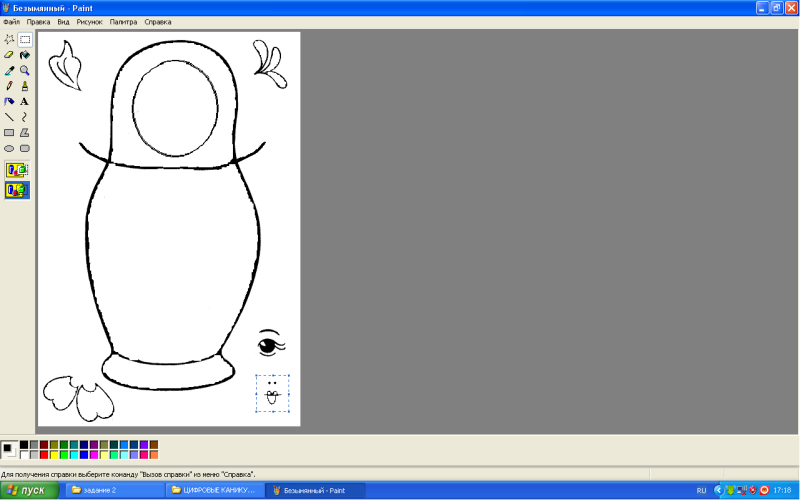Enable transparent selection background option

click(17, 189)
